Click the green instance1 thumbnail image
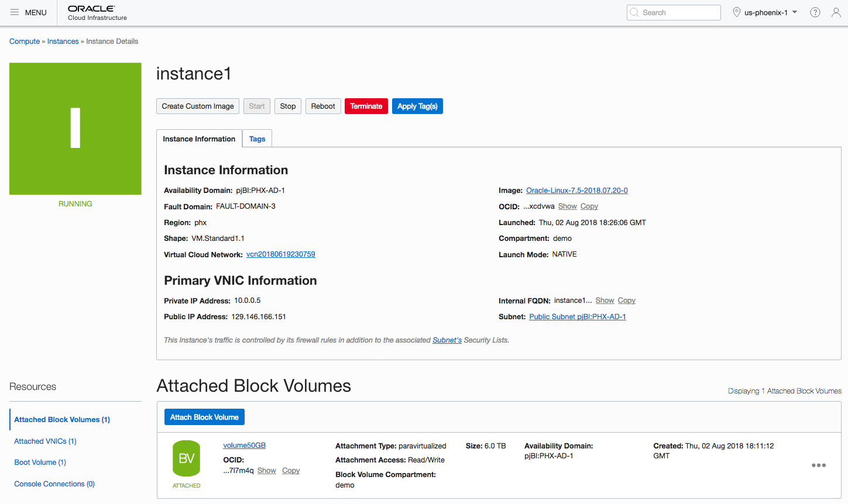This screenshot has width=848, height=504. [75, 129]
